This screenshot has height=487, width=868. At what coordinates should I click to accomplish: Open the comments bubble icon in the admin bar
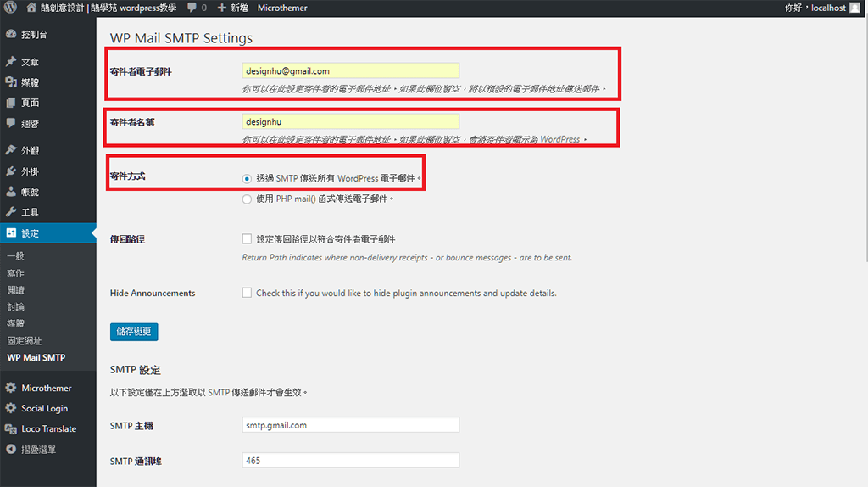click(192, 8)
